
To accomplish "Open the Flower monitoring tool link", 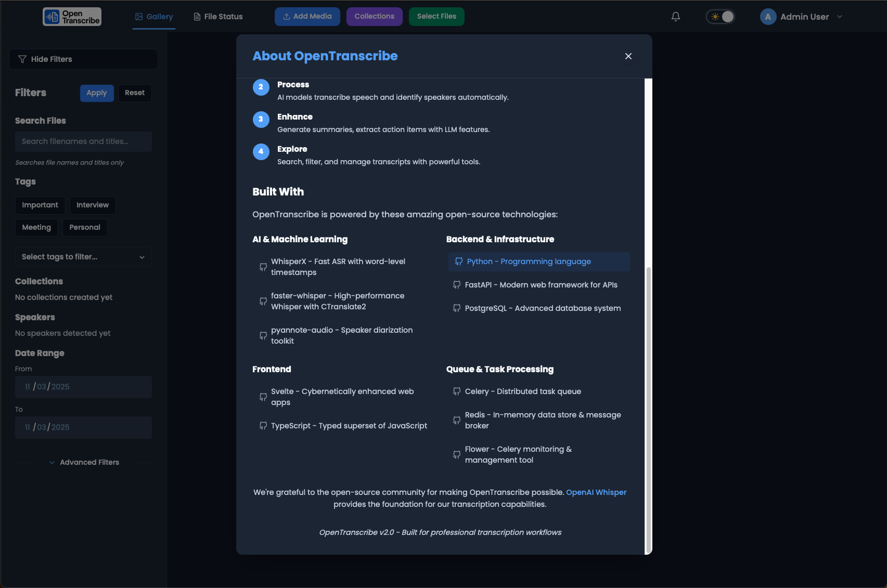I will [x=539, y=455].
